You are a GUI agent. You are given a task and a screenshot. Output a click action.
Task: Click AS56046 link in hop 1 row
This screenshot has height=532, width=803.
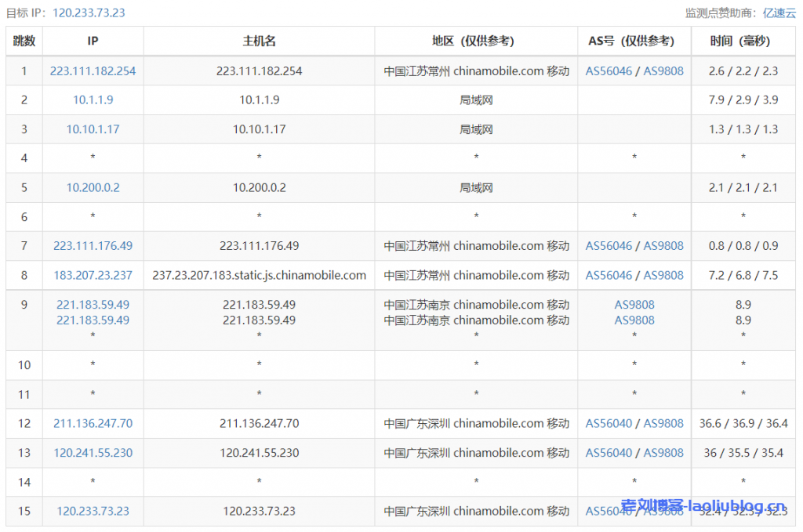coord(609,71)
